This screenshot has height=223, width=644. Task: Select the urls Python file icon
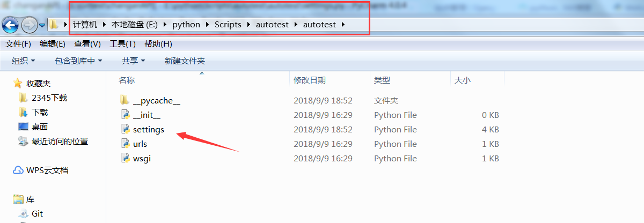(125, 144)
